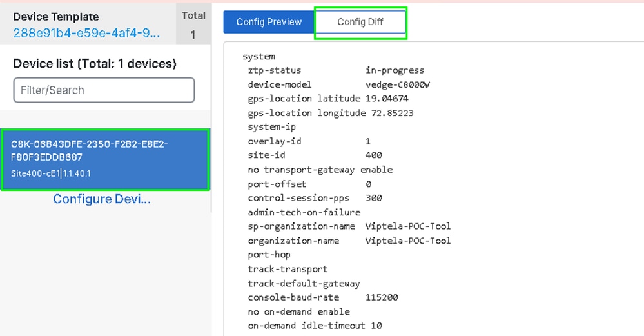Click the Device list heading
This screenshot has height=336, width=644.
tap(95, 64)
